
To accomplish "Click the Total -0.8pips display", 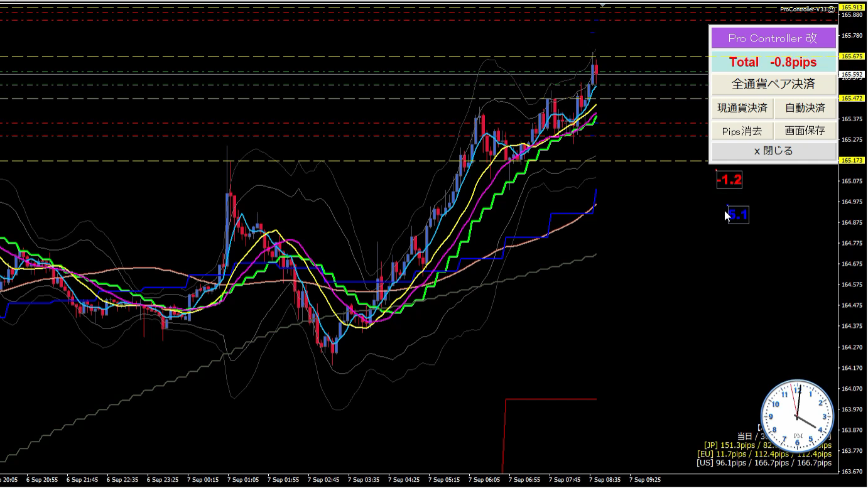I will [773, 62].
